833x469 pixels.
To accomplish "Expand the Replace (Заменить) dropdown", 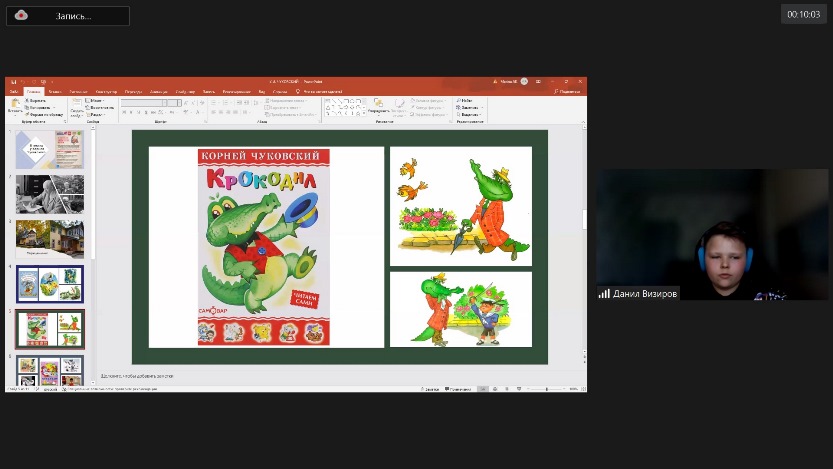I will point(483,107).
